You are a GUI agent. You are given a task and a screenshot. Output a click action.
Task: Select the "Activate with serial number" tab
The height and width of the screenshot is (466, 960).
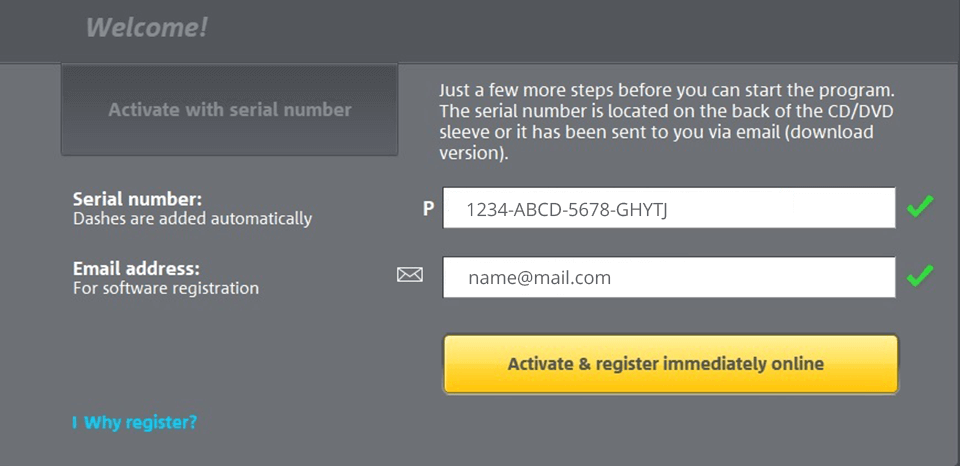coord(229,110)
